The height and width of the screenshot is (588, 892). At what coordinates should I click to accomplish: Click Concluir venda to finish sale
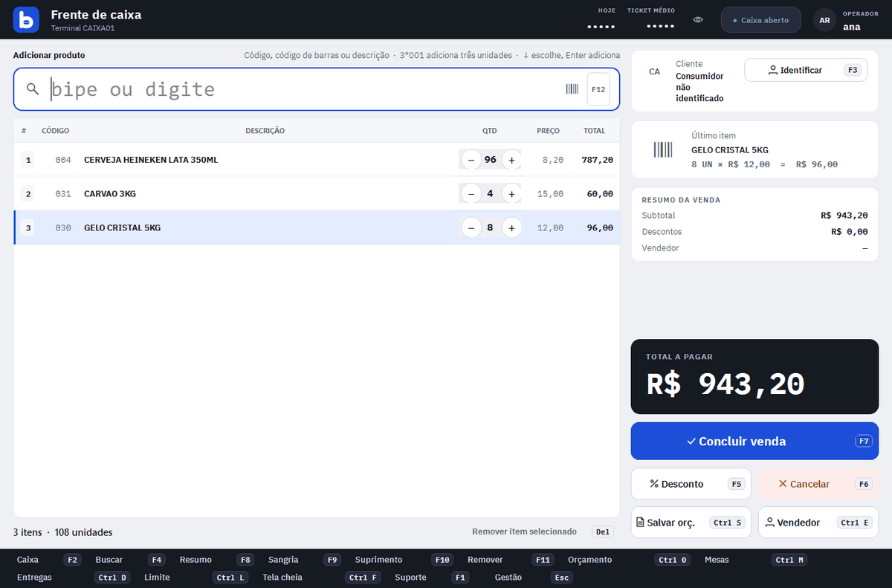(754, 442)
